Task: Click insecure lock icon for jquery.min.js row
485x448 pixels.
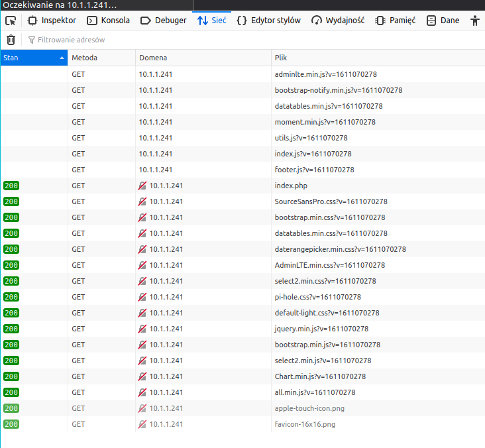Action: (142, 329)
